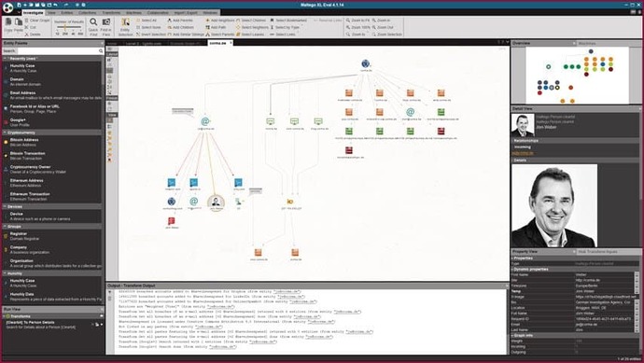The width and height of the screenshot is (644, 363).
Task: Click the Maltego application logo button
Action: click(7, 7)
